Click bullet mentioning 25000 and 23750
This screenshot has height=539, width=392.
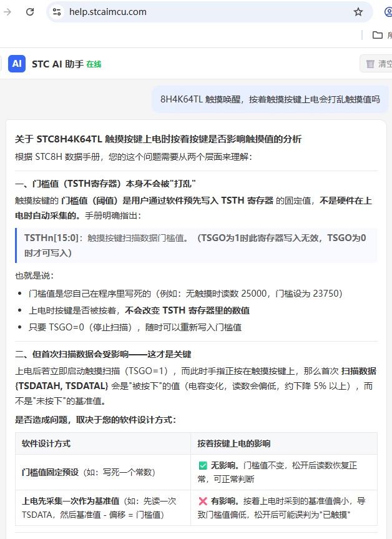tap(185, 294)
